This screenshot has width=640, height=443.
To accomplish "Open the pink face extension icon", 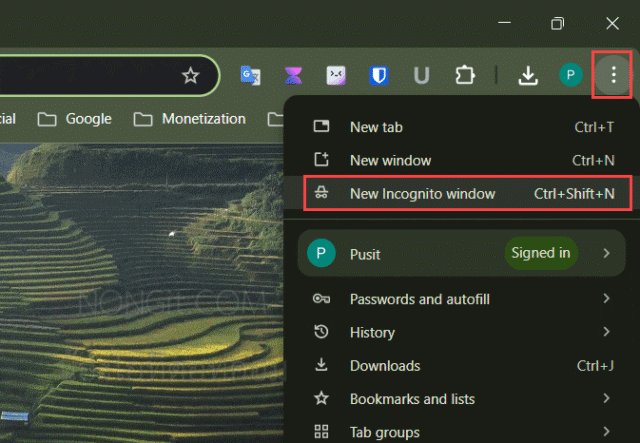I will click(336, 76).
